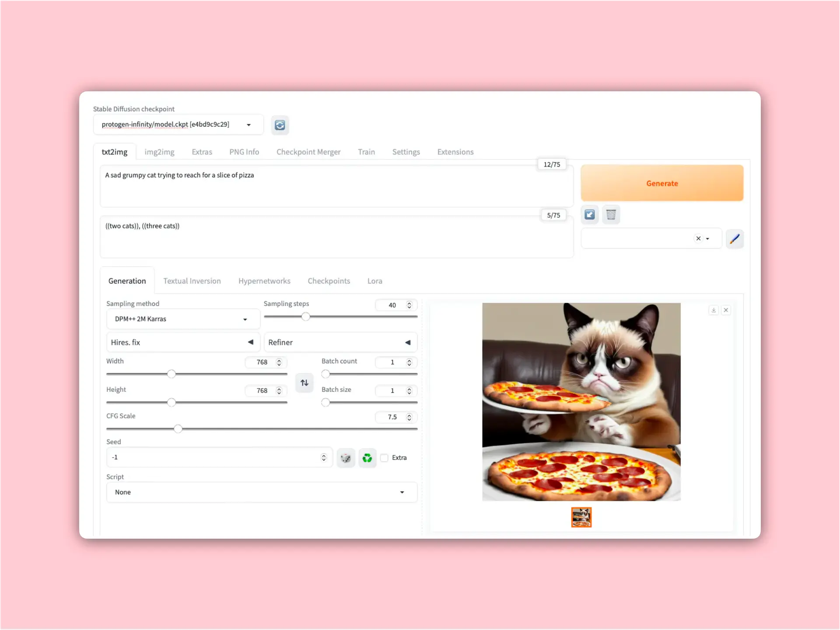This screenshot has width=840, height=630.
Task: Click the download image icon above preview
Action: (714, 310)
